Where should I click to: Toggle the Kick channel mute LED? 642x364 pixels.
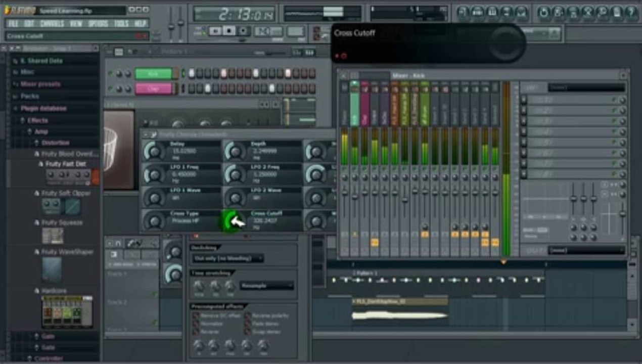[x=111, y=74]
